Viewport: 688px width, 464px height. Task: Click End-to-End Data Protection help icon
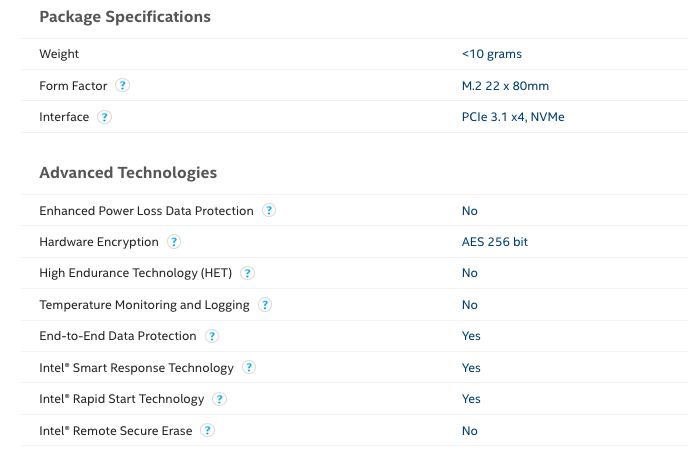pos(212,336)
